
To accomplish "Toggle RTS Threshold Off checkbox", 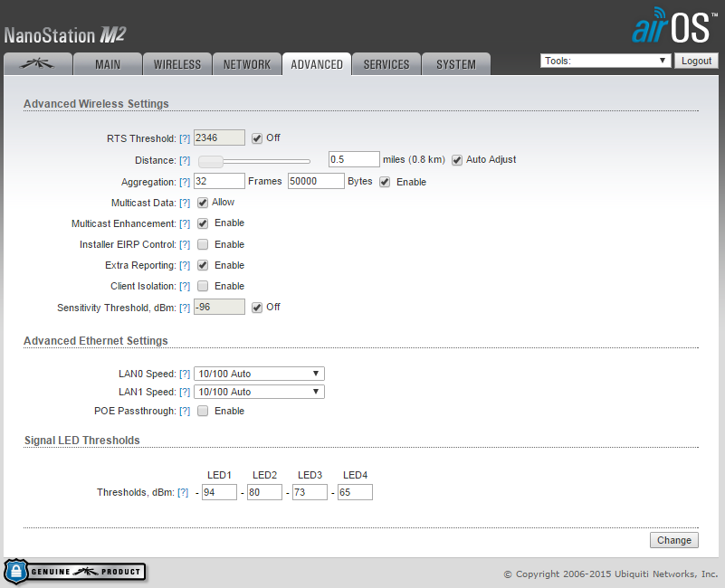I will pos(257,138).
